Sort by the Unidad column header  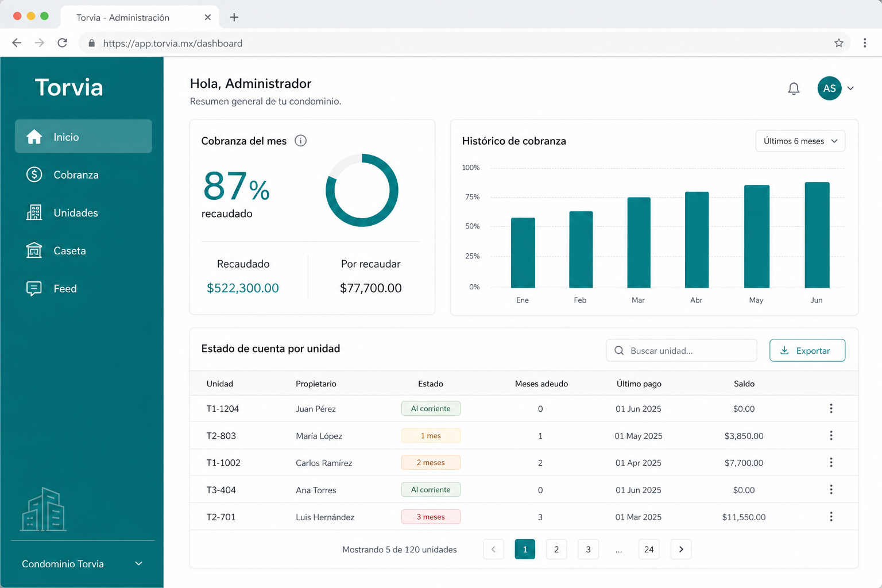[x=220, y=384]
